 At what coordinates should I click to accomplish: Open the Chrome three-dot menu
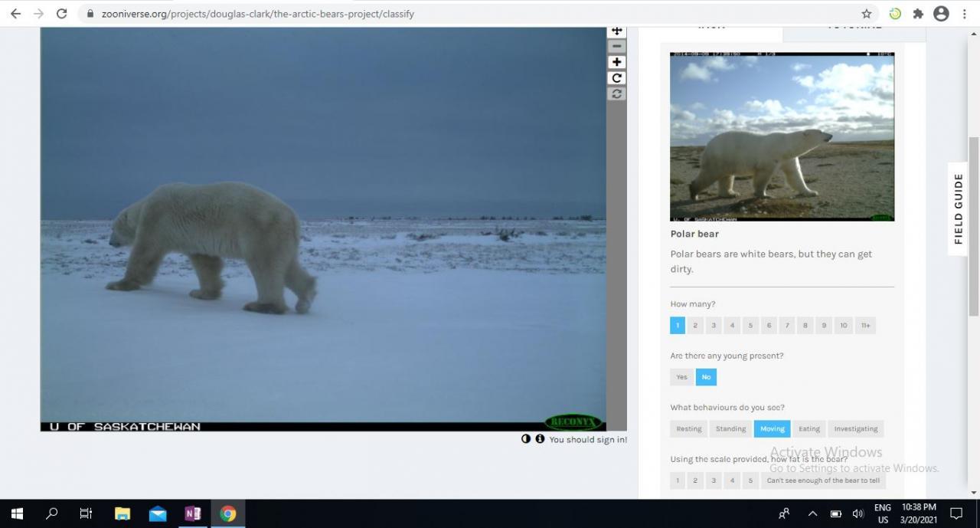pyautogui.click(x=965, y=14)
